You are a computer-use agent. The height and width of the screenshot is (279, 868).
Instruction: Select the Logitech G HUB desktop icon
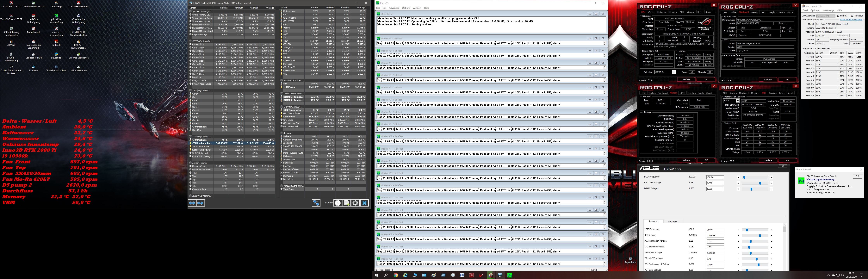click(34, 56)
